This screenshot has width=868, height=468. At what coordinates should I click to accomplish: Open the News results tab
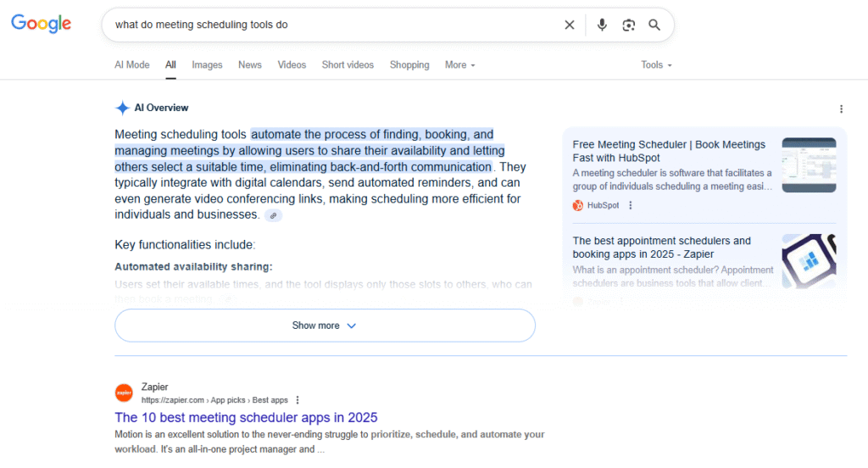(x=249, y=65)
